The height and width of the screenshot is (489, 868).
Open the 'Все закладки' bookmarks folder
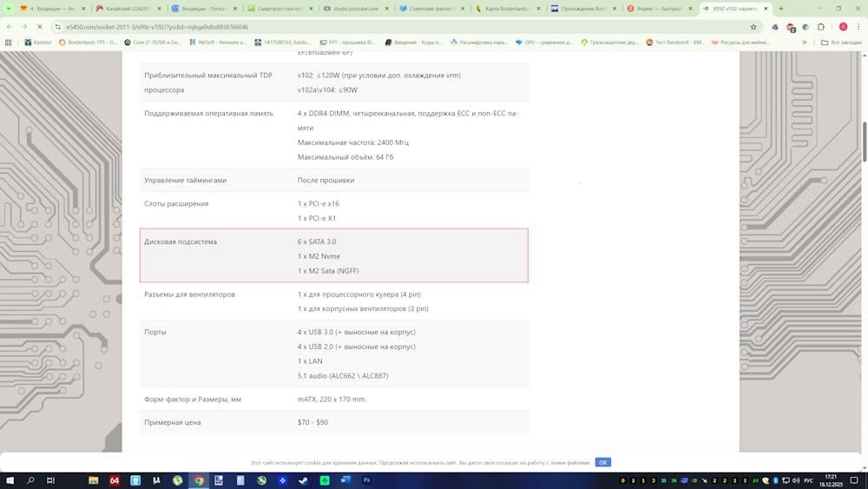[x=841, y=42]
